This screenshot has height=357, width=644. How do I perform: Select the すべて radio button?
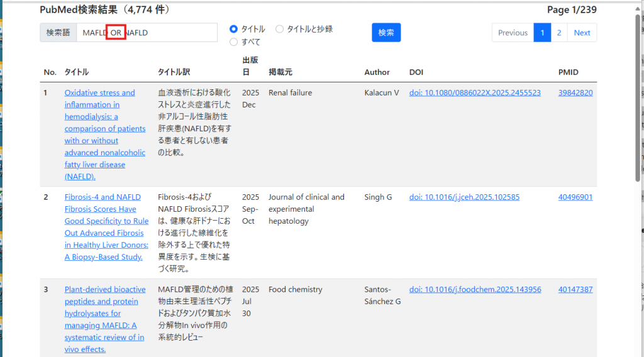tap(234, 42)
